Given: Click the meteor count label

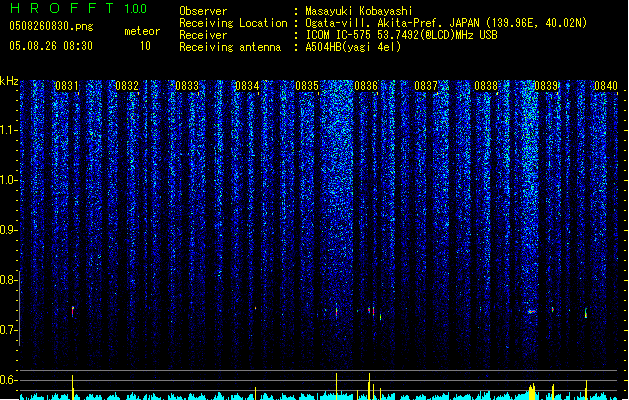Looking at the screenshot, I should (142, 31).
